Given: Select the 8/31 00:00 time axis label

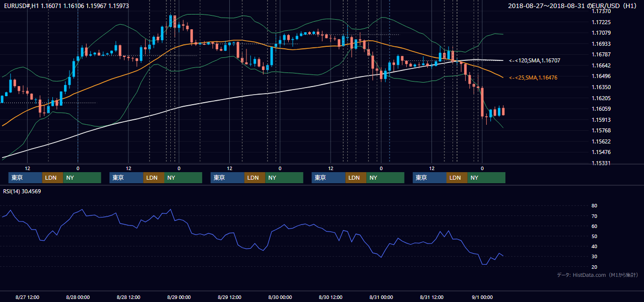Looking at the screenshot, I should (x=381, y=297).
